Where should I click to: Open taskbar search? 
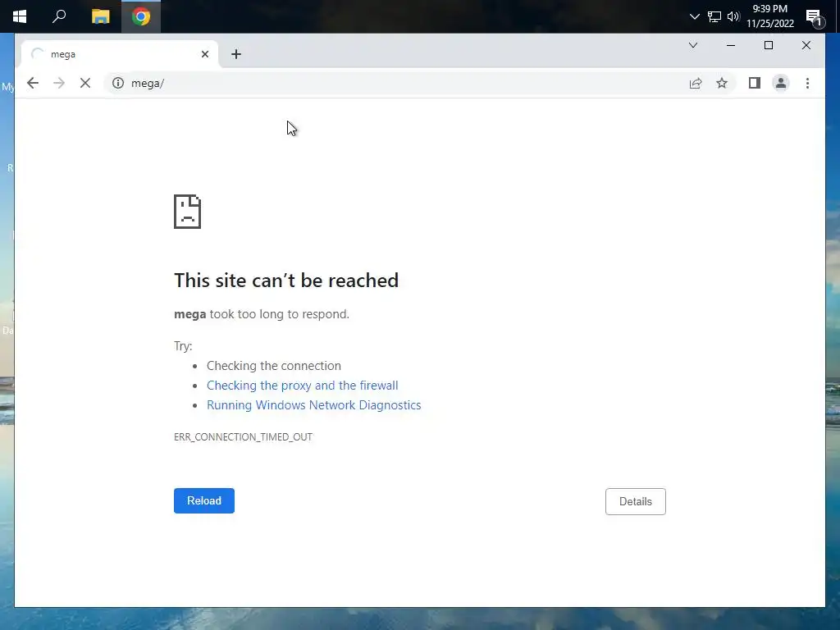tap(59, 16)
